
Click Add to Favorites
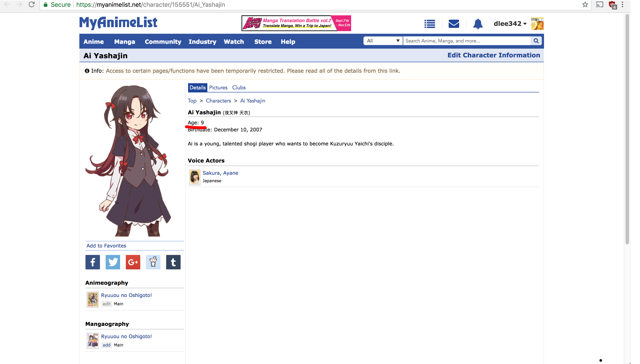pos(106,246)
